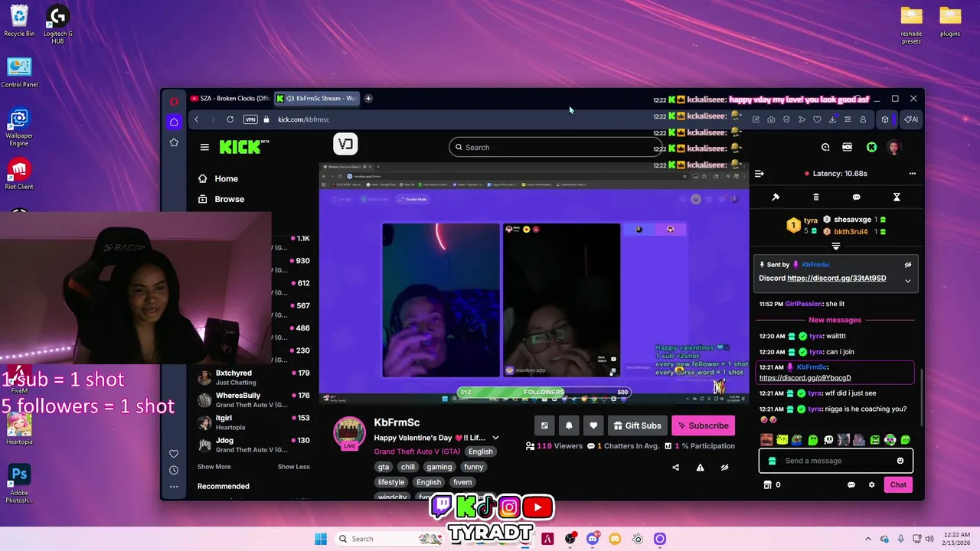Viewport: 980px width, 551px height.
Task: Open a new browser tab
Action: 368,98
